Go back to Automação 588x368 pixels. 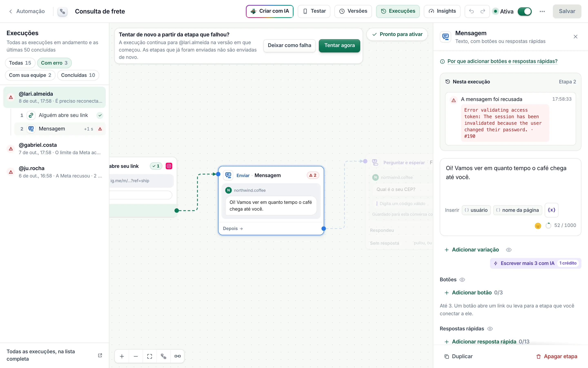[27, 11]
